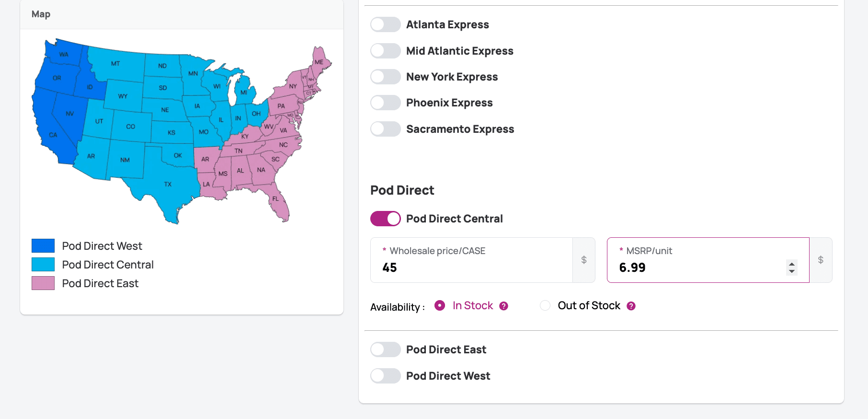
Task: Select the In Stock radio button
Action: coord(440,306)
